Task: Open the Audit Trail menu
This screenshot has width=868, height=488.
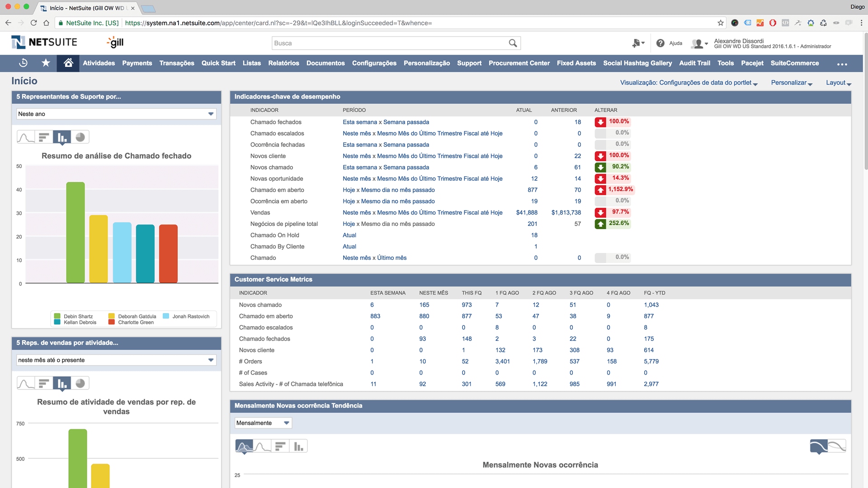Action: pos(694,63)
